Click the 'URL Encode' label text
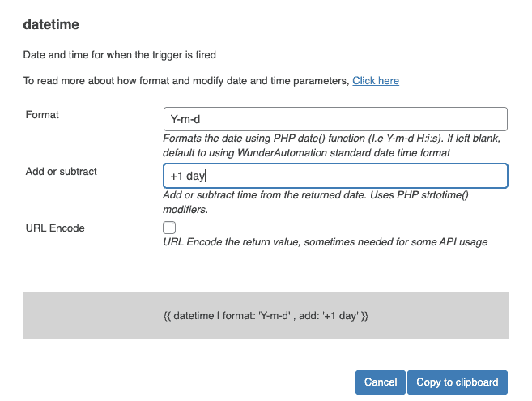The image size is (532, 401). coord(55,228)
